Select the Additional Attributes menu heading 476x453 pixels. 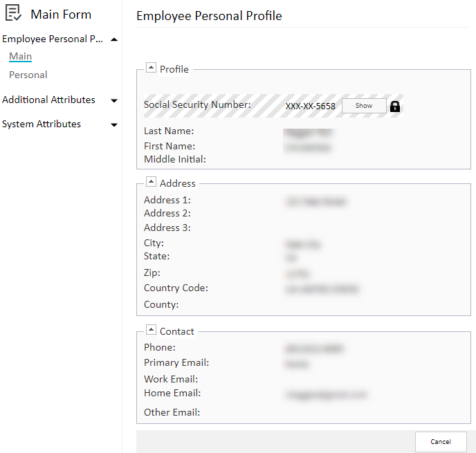click(x=48, y=100)
